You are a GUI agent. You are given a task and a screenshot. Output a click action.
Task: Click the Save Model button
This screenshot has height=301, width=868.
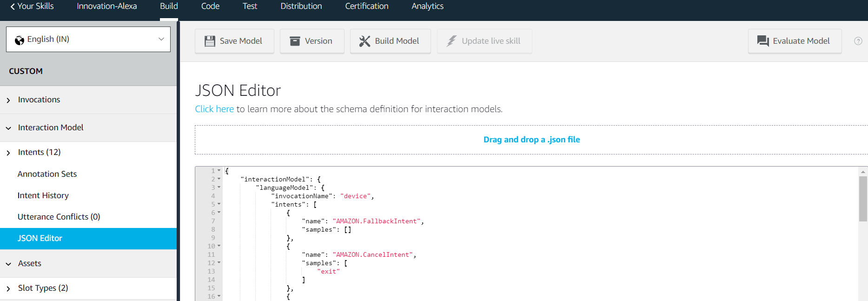[x=234, y=41]
